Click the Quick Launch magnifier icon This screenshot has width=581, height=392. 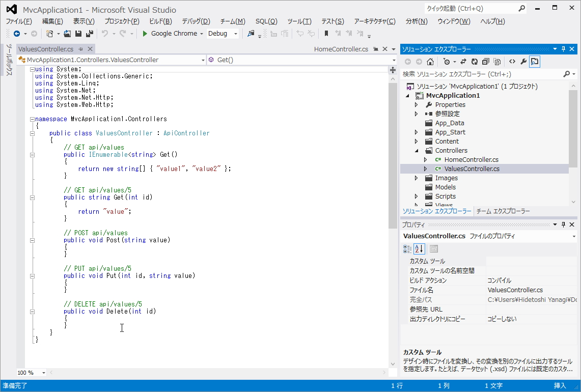521,8
